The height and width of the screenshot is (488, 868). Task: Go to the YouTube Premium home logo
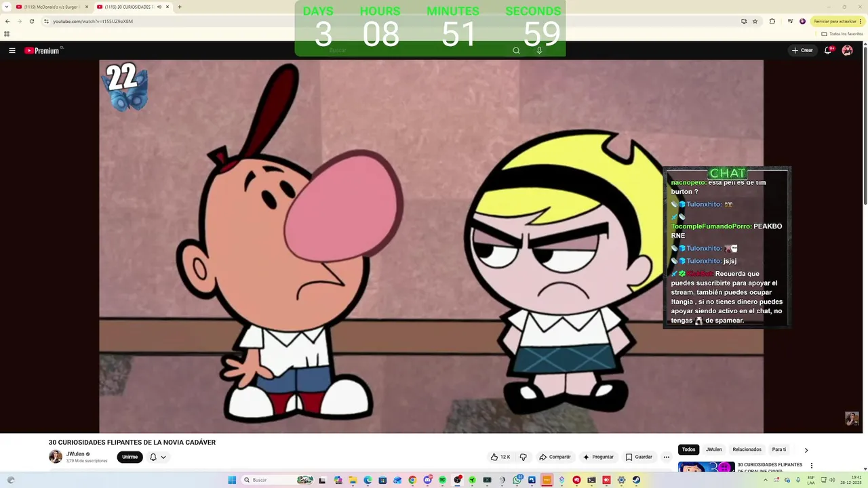(x=43, y=50)
